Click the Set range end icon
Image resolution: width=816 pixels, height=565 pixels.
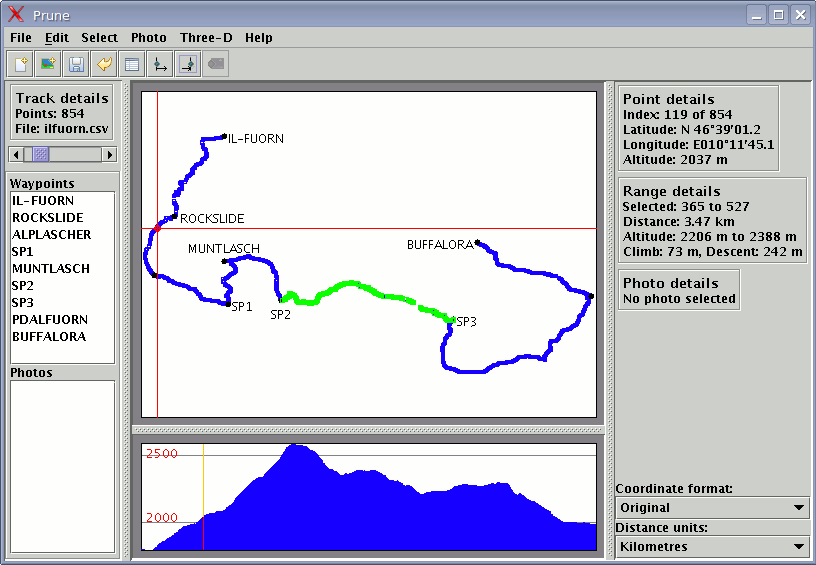point(187,65)
